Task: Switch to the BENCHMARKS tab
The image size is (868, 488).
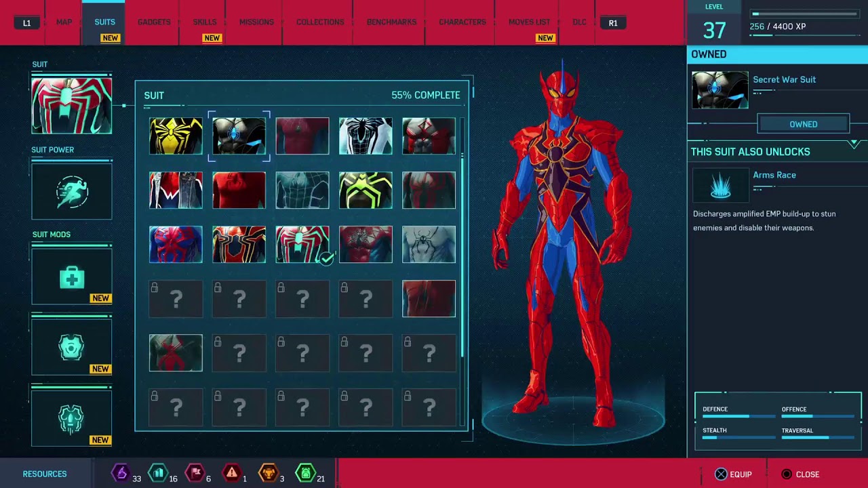Action: 391,22
